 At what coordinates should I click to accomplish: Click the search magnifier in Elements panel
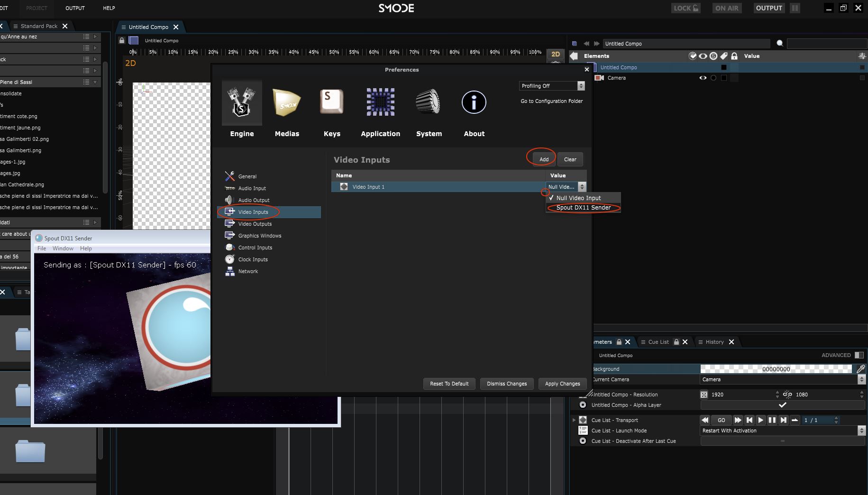[780, 44]
